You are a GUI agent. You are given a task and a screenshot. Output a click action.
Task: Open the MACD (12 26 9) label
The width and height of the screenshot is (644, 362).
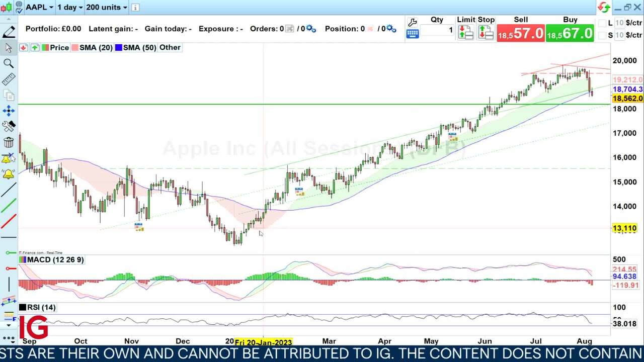[52, 259]
